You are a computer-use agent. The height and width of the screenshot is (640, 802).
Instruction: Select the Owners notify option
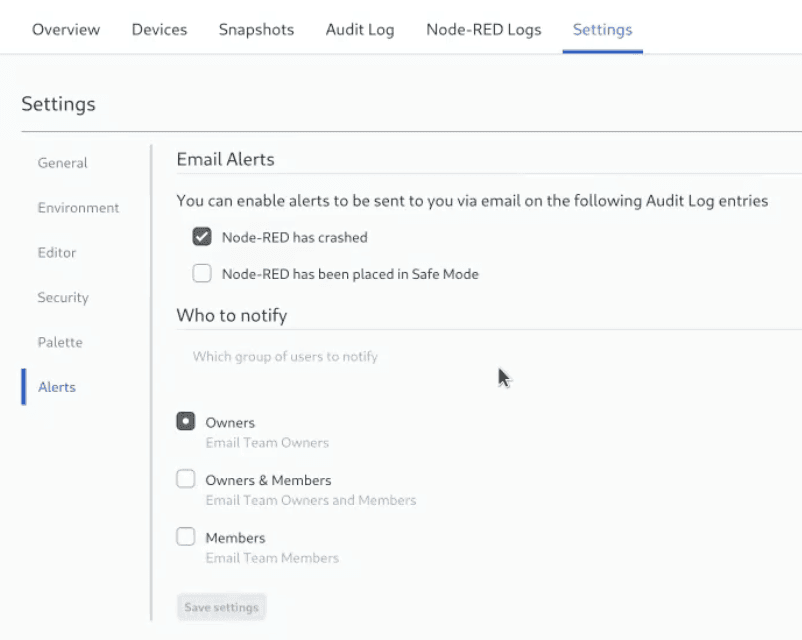pyautogui.click(x=186, y=422)
